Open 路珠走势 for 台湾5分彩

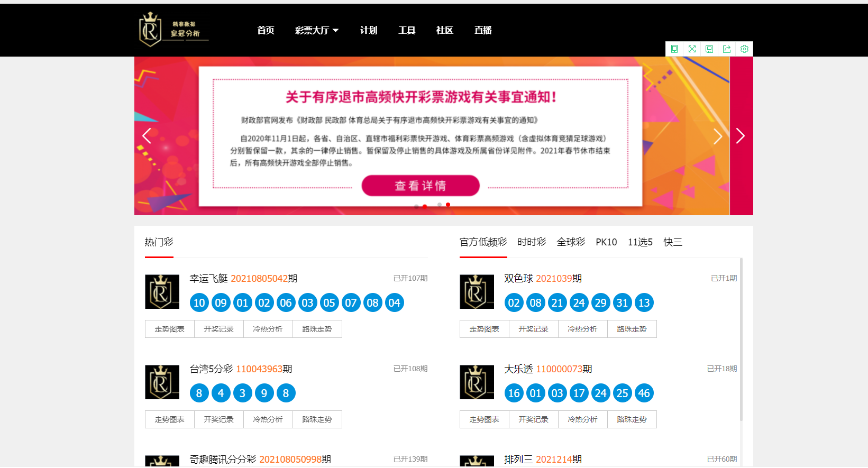click(x=317, y=419)
